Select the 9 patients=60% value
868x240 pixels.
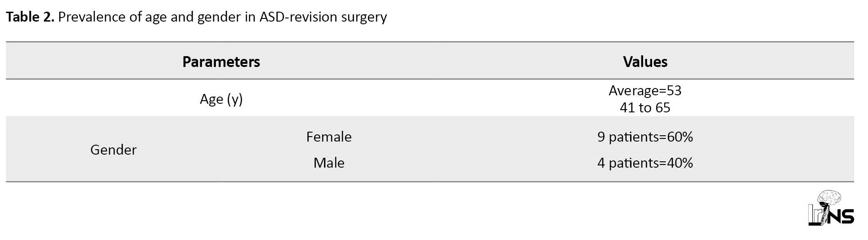645,137
